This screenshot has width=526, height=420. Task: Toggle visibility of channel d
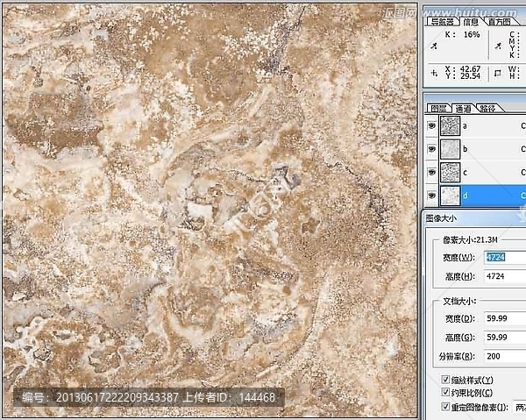[431, 196]
